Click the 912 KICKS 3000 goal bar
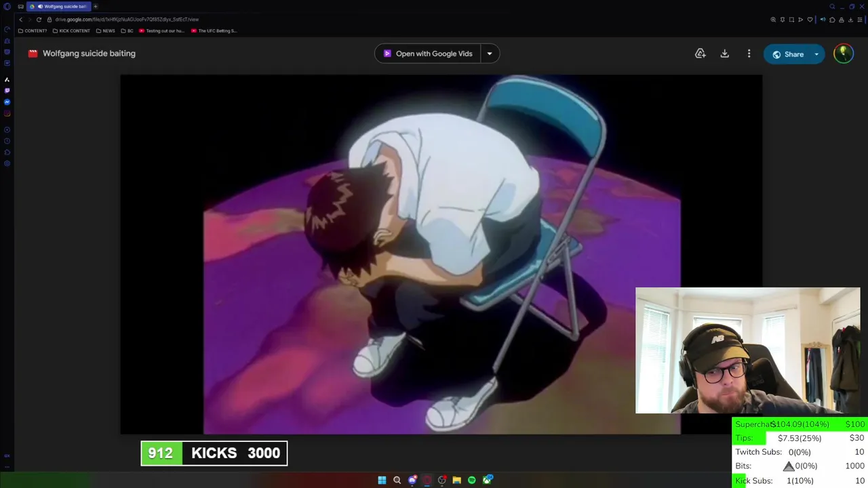Viewport: 868px width, 488px height. click(x=214, y=453)
